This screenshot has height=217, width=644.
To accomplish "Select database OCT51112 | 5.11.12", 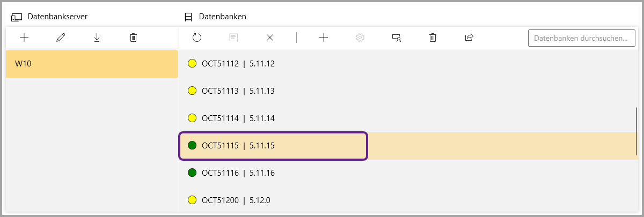I will (x=238, y=64).
